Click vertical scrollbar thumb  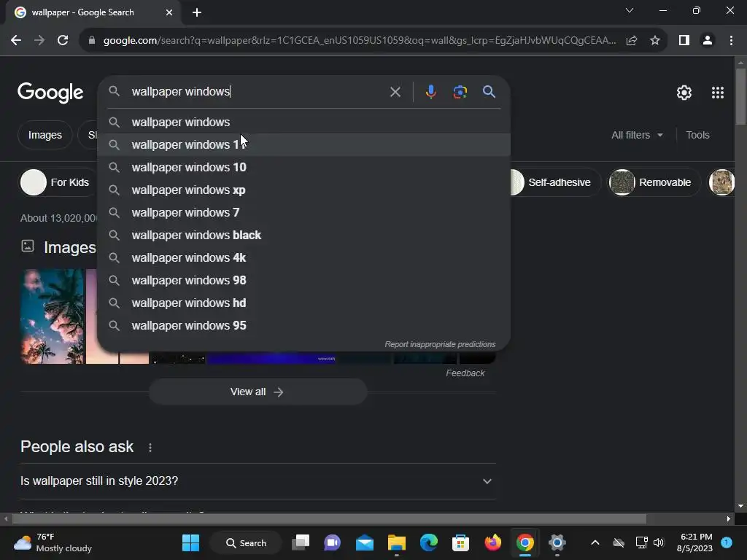click(740, 97)
